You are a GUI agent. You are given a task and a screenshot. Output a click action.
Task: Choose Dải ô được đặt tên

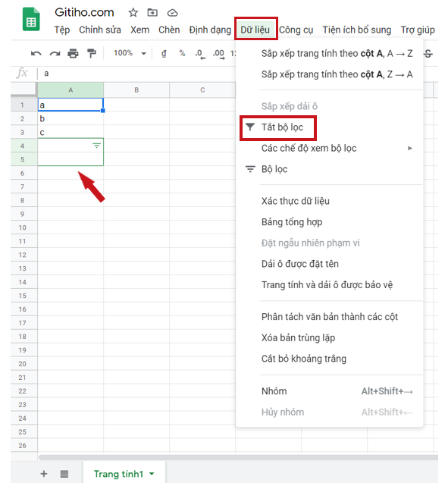(329, 264)
